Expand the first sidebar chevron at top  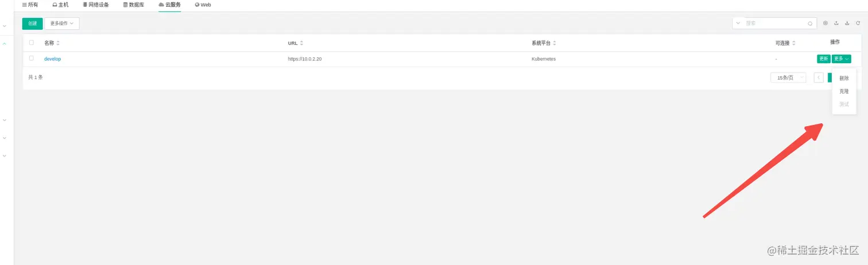[5, 26]
